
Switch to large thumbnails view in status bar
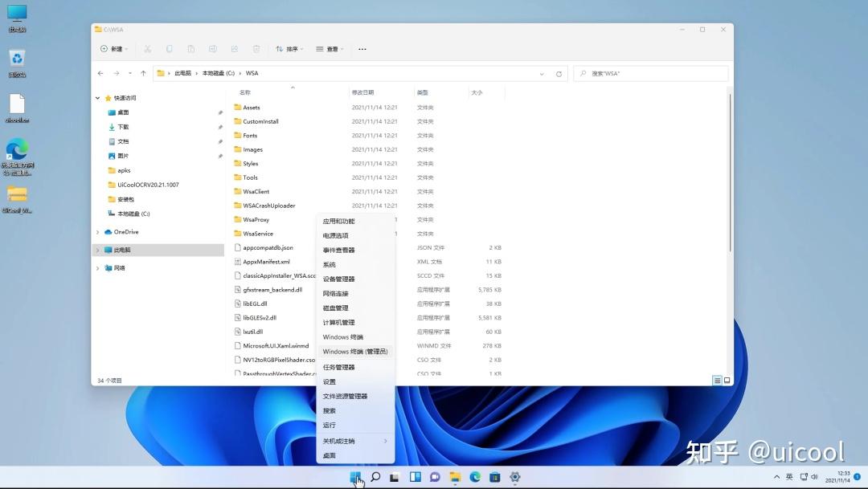point(726,381)
